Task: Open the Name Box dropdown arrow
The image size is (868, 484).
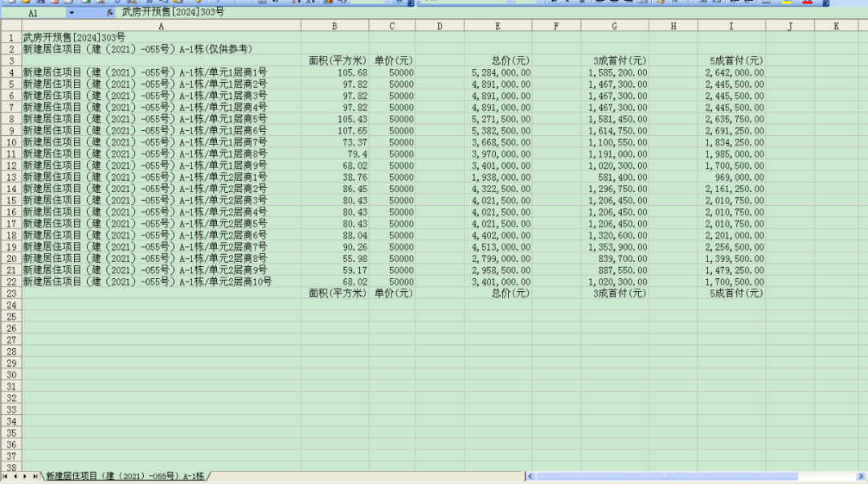Action: (72, 13)
